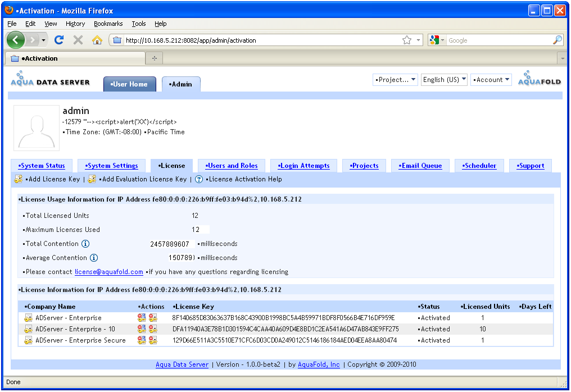Viewport: 571px width, 392px height.
Task: Go to the browser Home page icon
Action: click(x=97, y=40)
